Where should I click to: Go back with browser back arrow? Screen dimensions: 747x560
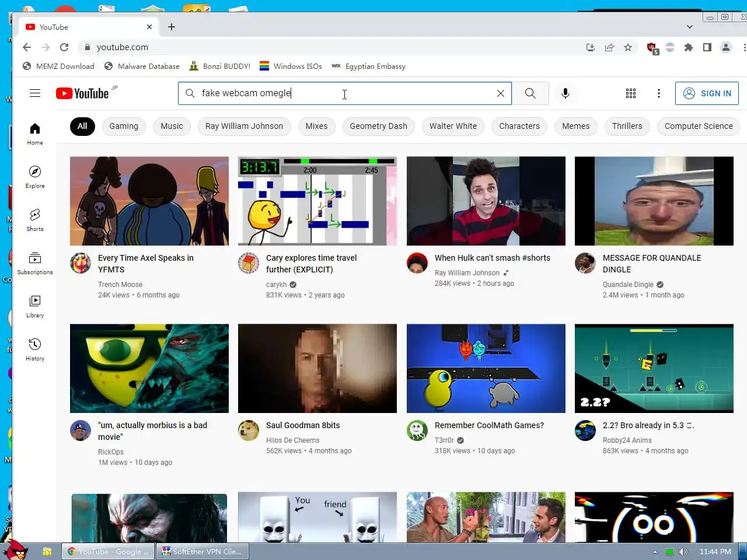click(27, 47)
